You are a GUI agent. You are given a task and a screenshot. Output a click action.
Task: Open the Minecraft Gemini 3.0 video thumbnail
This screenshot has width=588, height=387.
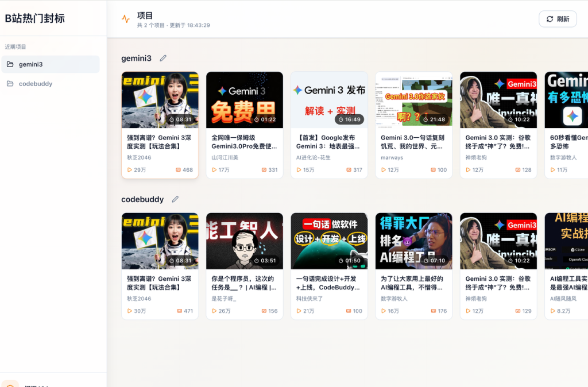click(x=413, y=99)
